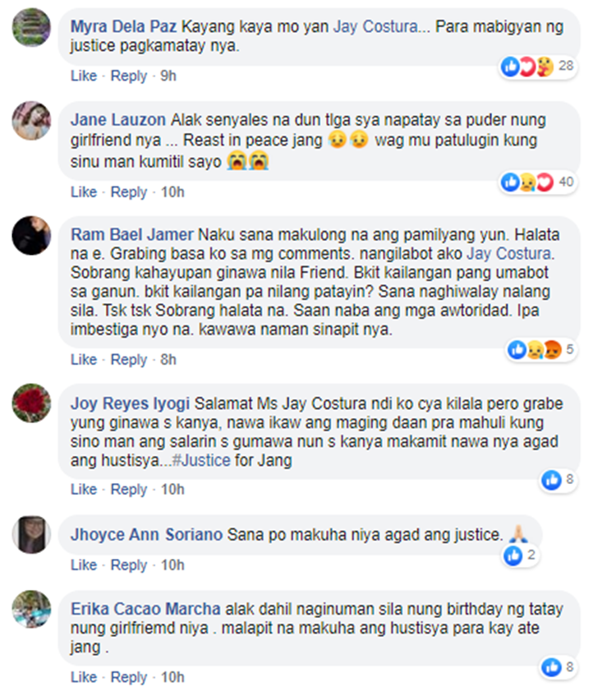This screenshot has width=616, height=696.
Task: Open reactions on Myra Dela Paz's comment
Action: 537,67
